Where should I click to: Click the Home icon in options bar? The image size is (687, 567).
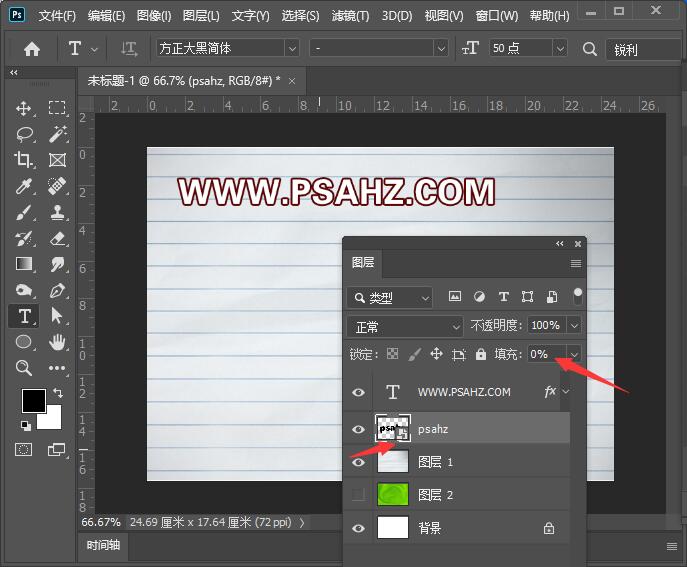pyautogui.click(x=32, y=49)
